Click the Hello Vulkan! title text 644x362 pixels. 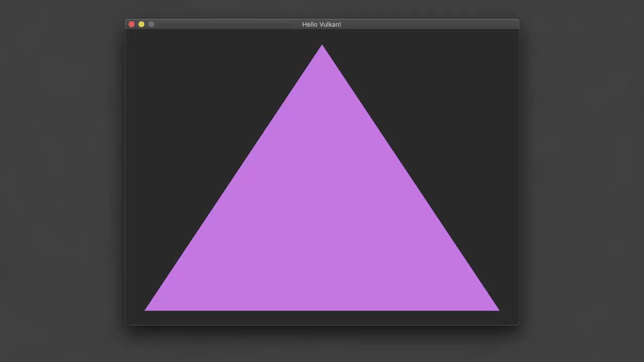321,24
